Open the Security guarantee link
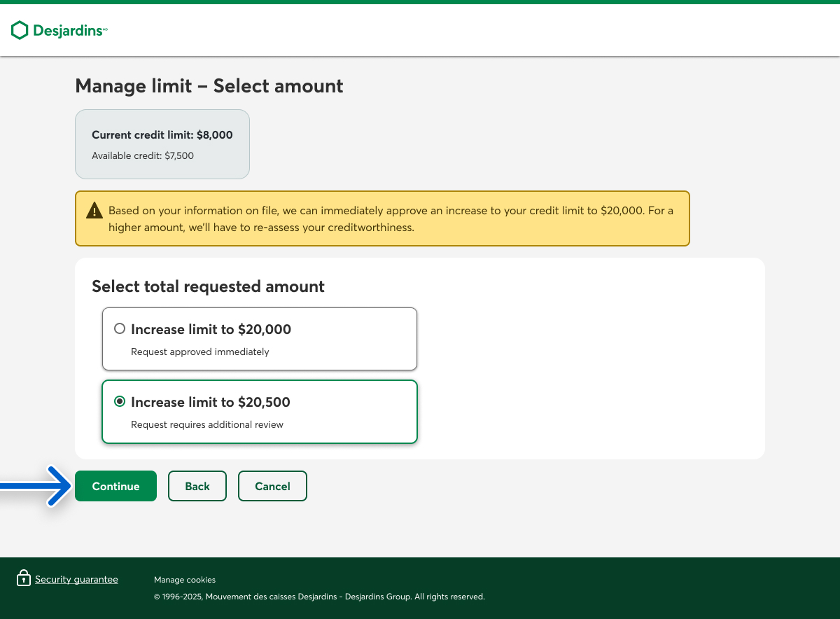 point(76,579)
